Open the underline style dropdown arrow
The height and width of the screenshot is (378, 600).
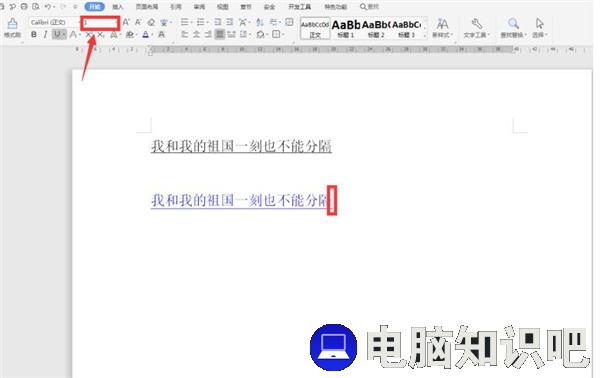coord(64,35)
